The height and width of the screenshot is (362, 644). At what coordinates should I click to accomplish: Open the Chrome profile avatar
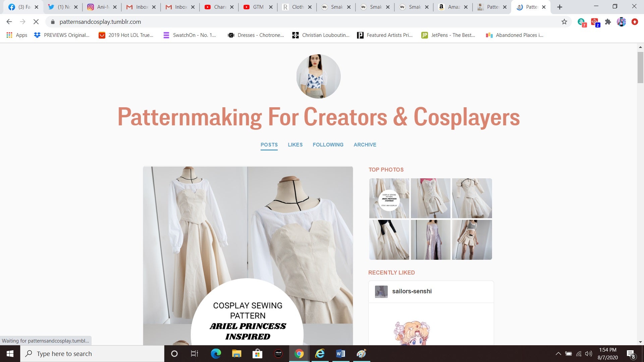tap(622, 22)
